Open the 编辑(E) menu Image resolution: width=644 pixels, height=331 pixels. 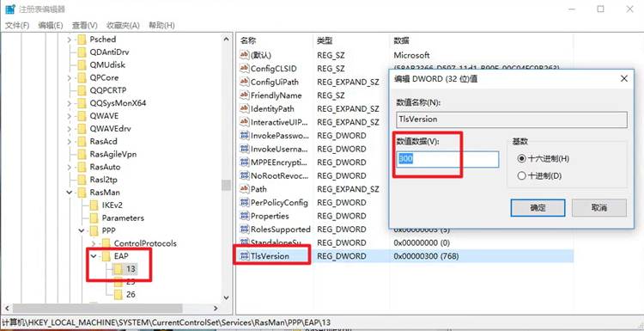(x=51, y=25)
